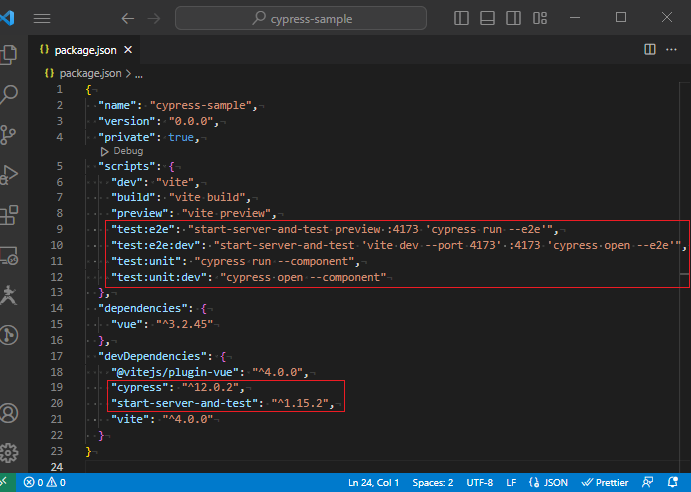Open the Extensions view
The width and height of the screenshot is (691, 492).
click(x=9, y=215)
